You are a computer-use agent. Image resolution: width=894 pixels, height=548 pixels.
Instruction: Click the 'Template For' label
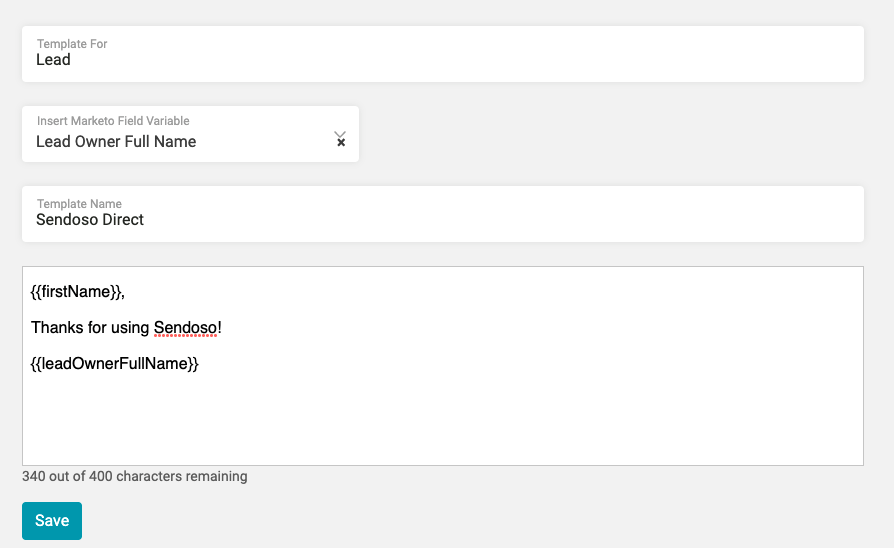point(72,44)
